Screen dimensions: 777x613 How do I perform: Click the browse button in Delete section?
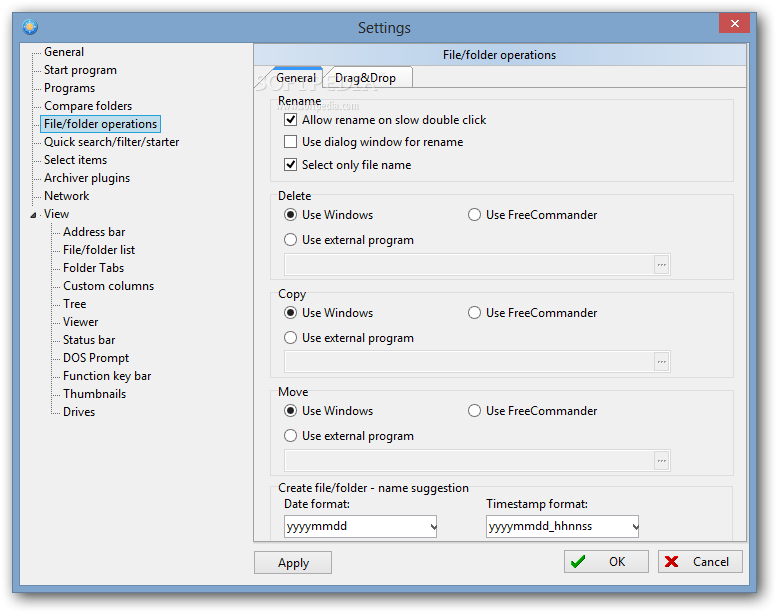click(x=662, y=265)
